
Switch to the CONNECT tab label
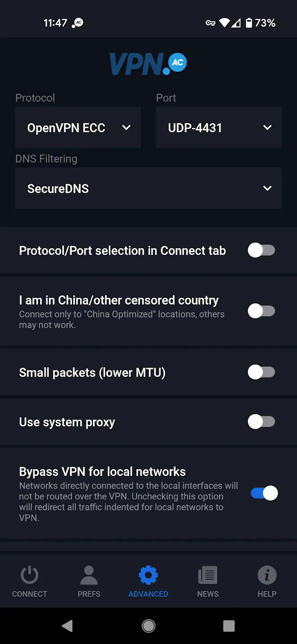click(30, 594)
